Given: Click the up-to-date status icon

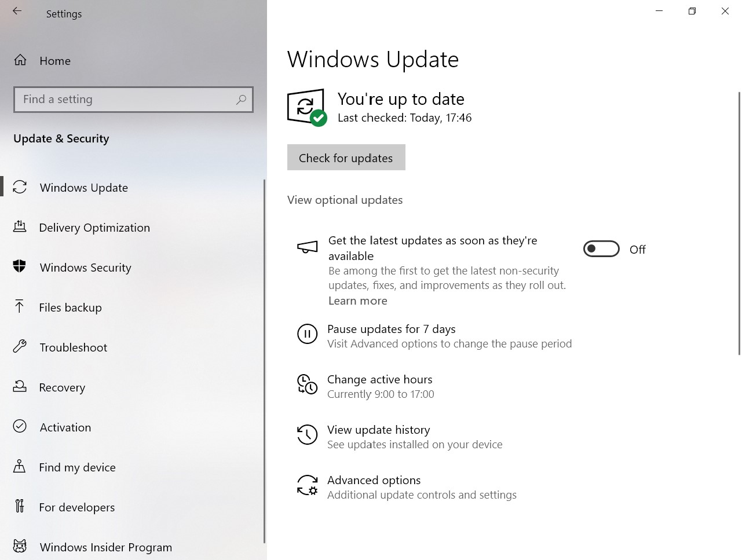Looking at the screenshot, I should (307, 107).
